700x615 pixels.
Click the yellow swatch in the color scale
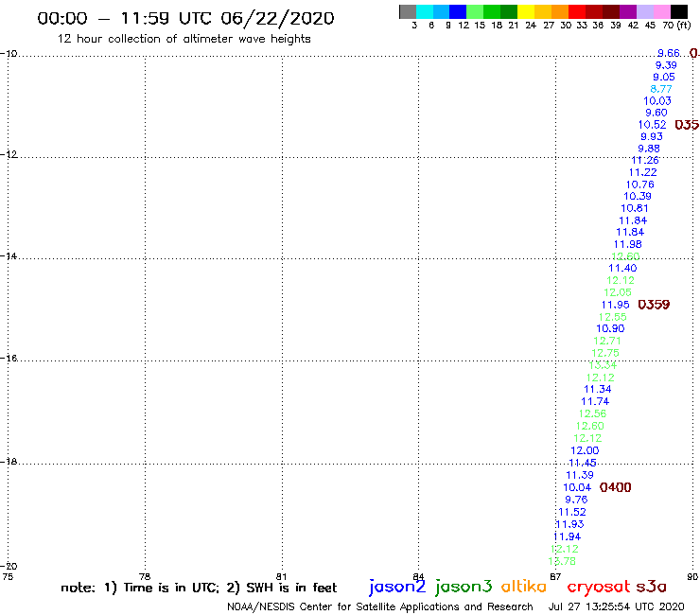526,11
